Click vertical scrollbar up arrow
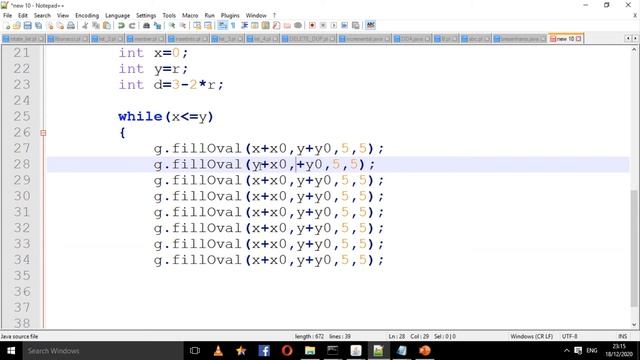Viewport: 640px width, 360px height. click(634, 50)
